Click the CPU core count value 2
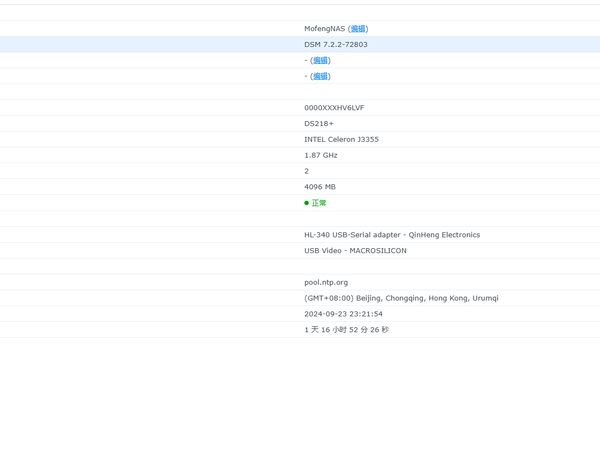Image resolution: width=600 pixels, height=450 pixels. point(307,171)
